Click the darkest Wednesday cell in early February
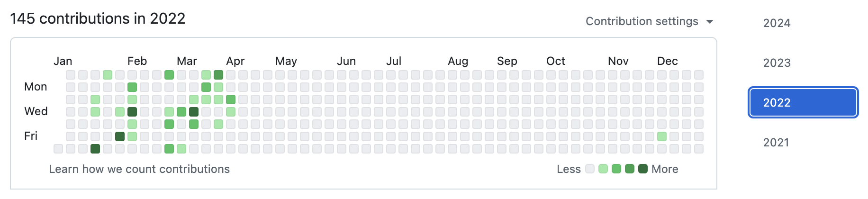868x199 pixels. pyautogui.click(x=132, y=112)
